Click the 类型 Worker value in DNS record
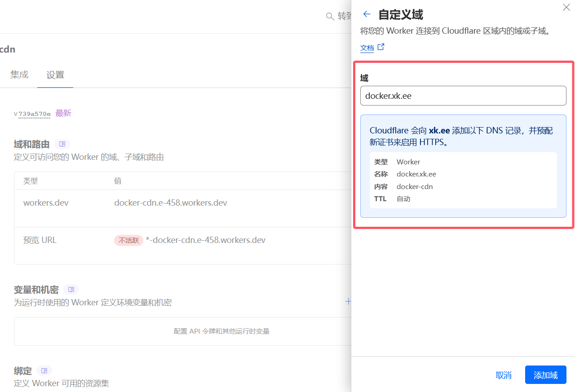575x392 pixels. click(408, 162)
